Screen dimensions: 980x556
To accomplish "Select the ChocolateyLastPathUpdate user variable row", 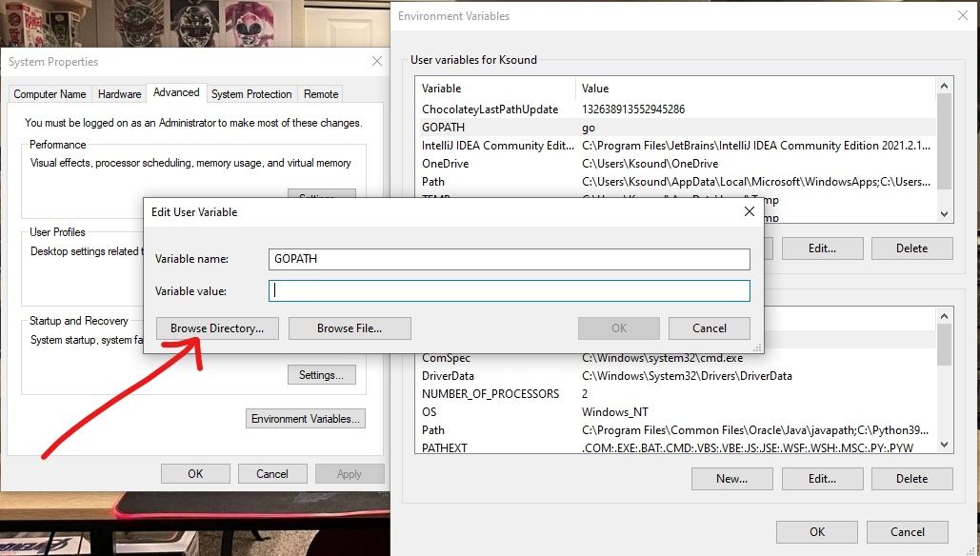I will coord(490,109).
